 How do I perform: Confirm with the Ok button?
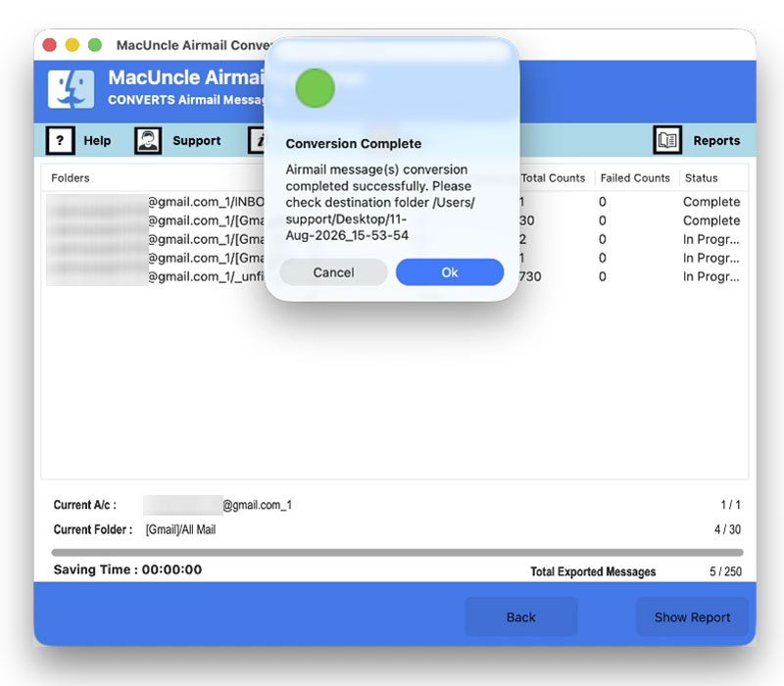click(450, 272)
